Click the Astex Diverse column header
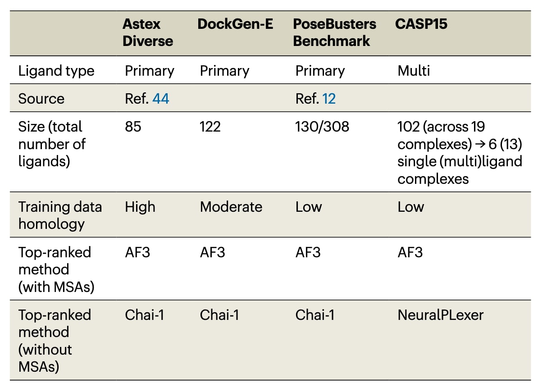The height and width of the screenshot is (392, 538). [x=148, y=32]
